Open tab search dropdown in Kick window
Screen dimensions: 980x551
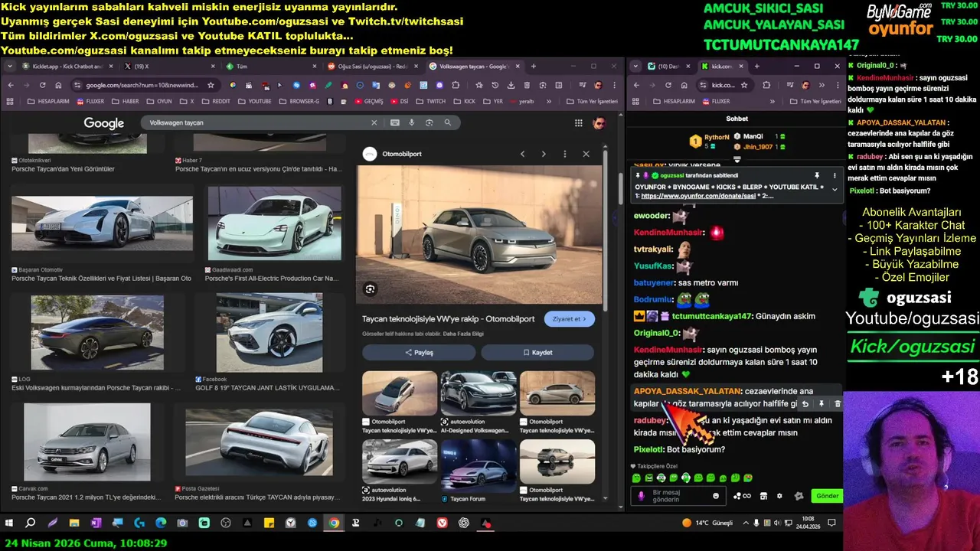(636, 67)
